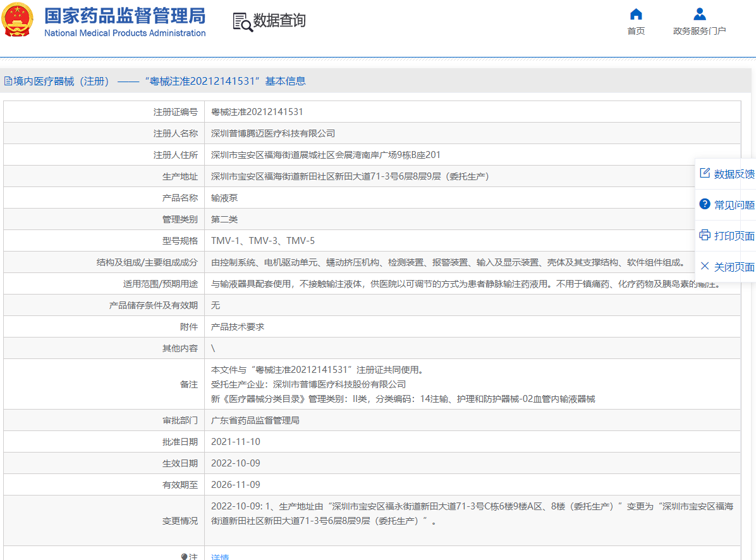Select the 关闭页面 close page button
Viewport: 756px width, 560px height.
[727, 267]
